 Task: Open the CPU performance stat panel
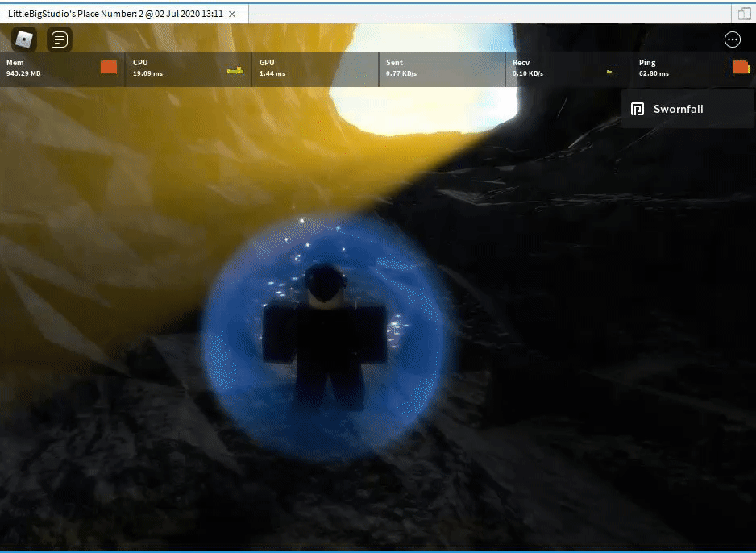[189, 69]
